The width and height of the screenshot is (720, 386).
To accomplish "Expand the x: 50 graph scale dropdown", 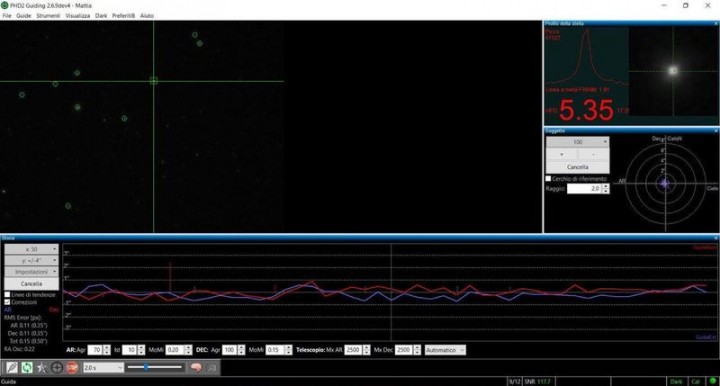I will [x=31, y=249].
